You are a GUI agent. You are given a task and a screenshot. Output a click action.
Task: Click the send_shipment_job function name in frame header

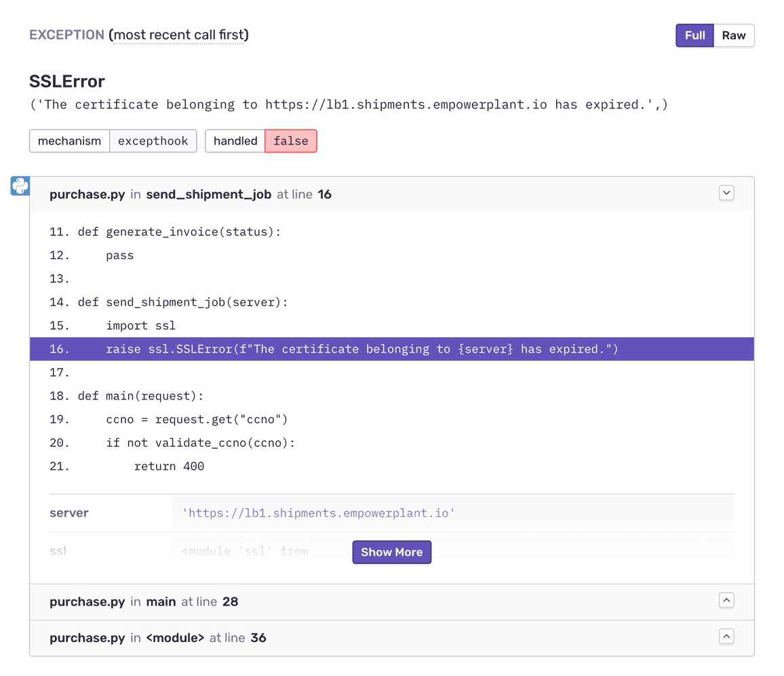click(209, 195)
